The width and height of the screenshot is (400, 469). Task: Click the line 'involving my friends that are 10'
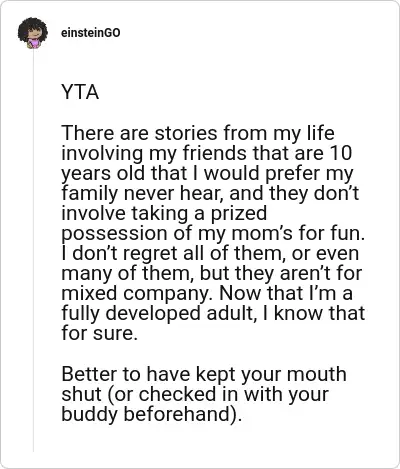click(207, 153)
